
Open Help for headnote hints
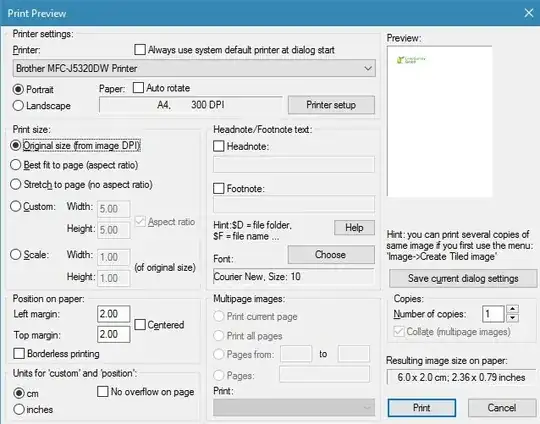pyautogui.click(x=354, y=228)
